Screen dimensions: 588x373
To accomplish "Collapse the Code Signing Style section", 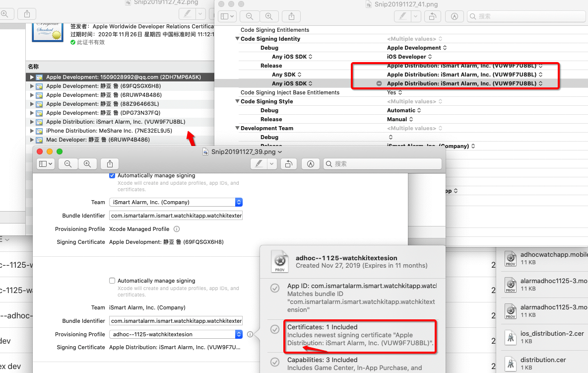I will pos(237,101).
